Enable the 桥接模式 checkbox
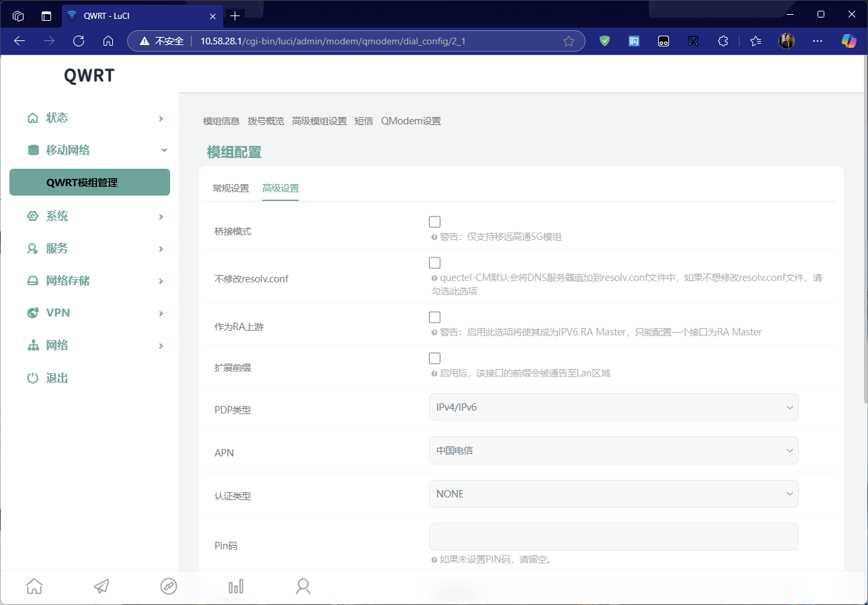 (x=434, y=222)
